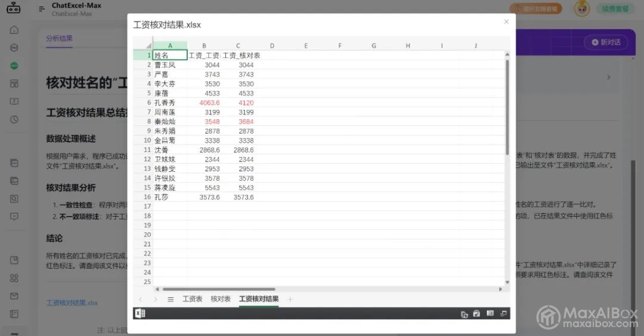Open the home icon in left sidebar
Image resolution: width=644 pixels, height=336 pixels.
[x=14, y=30]
